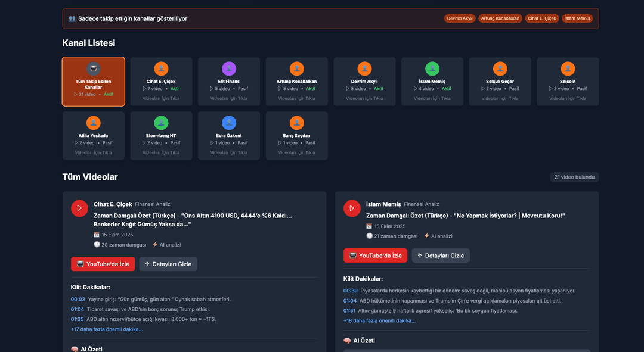
Task: Select Elit Finans purple avatar icon
Action: click(x=229, y=68)
